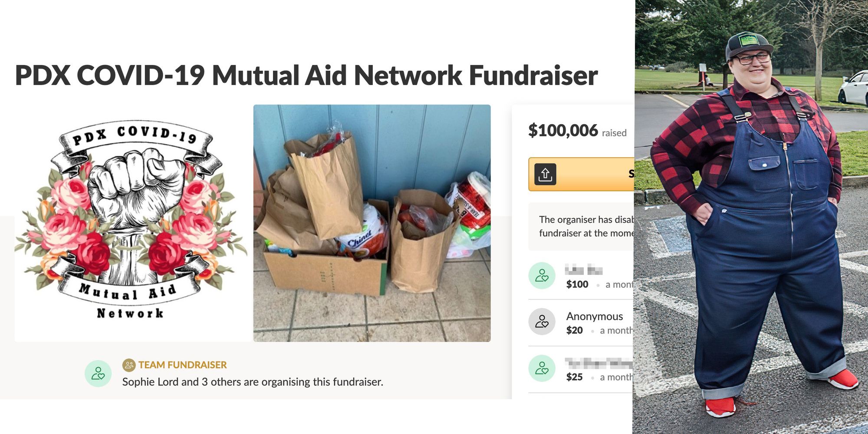Open the grocery bags photo
Viewport: 868px width, 434px height.
(x=372, y=223)
